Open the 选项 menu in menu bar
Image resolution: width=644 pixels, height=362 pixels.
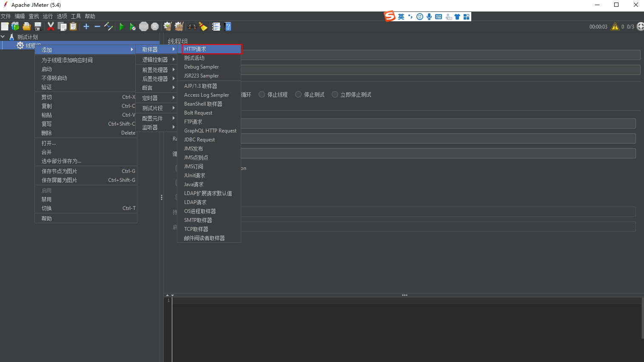pos(62,16)
